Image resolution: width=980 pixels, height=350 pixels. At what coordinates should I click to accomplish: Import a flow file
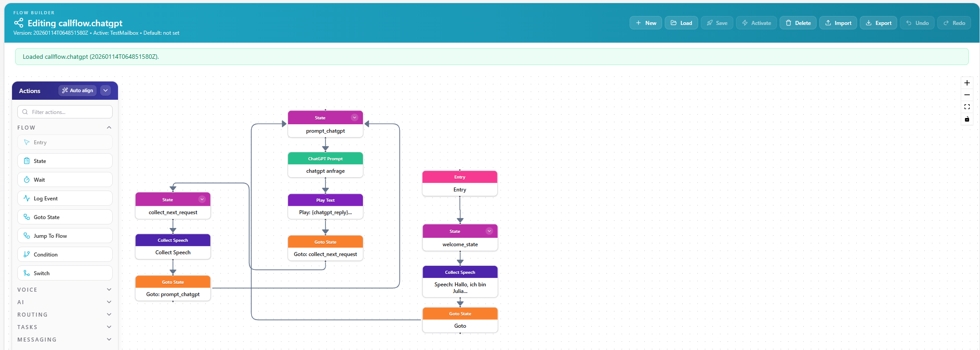coord(838,23)
